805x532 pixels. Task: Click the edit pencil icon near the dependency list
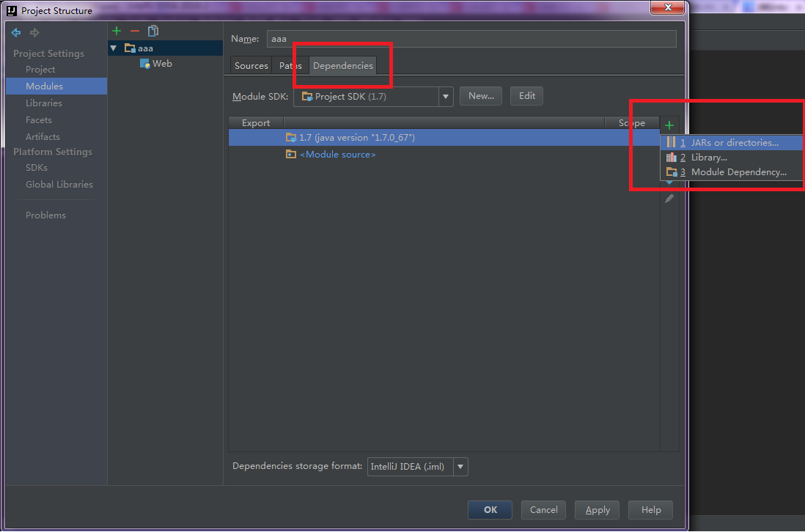click(669, 198)
